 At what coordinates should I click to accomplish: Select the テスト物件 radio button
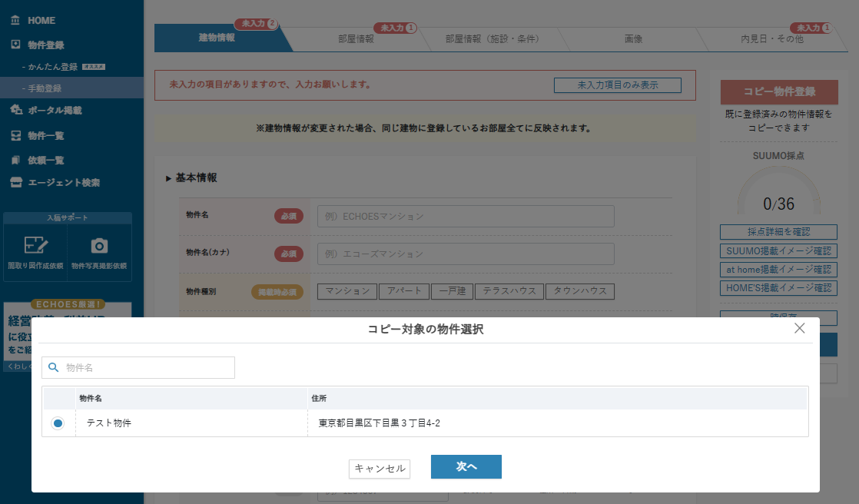click(x=58, y=423)
